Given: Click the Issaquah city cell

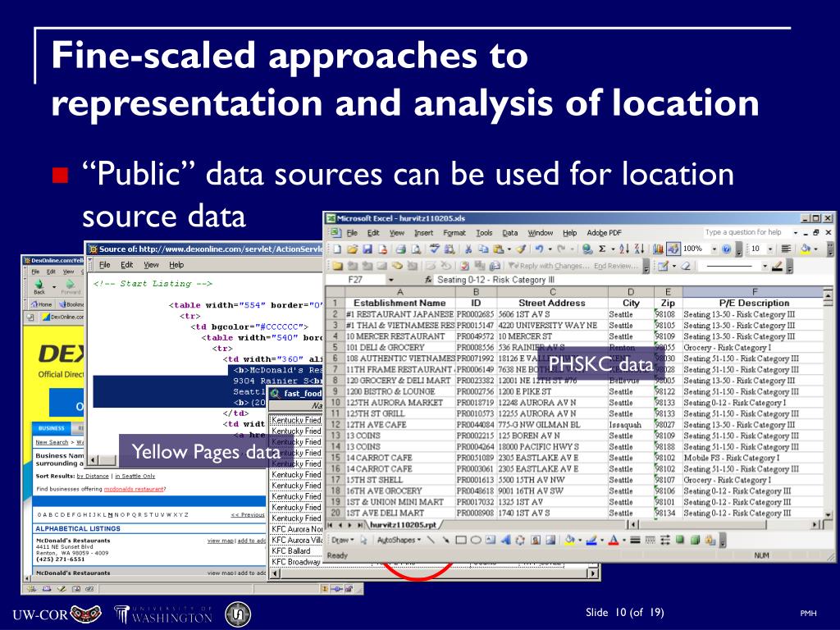Looking at the screenshot, I should click(x=630, y=425).
